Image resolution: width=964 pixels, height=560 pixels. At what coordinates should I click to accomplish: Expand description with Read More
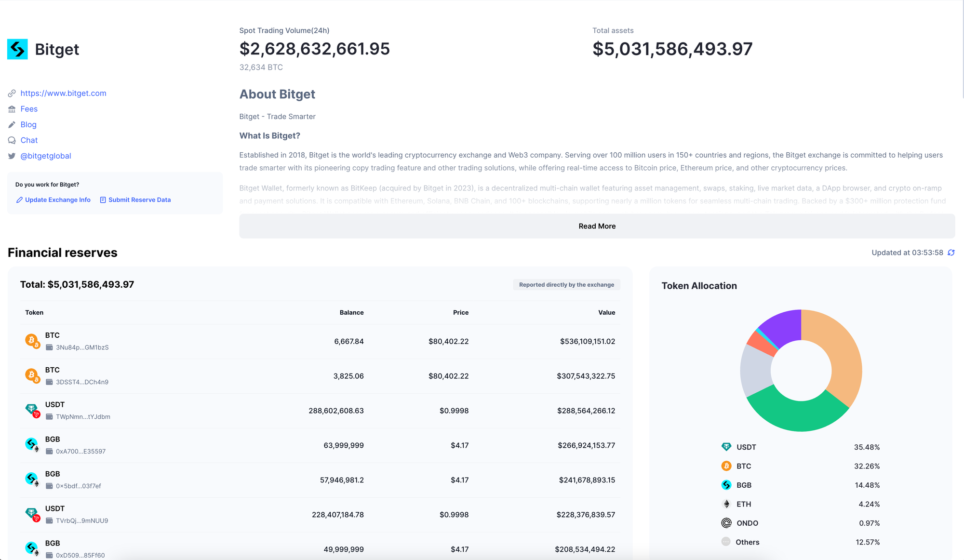point(597,226)
